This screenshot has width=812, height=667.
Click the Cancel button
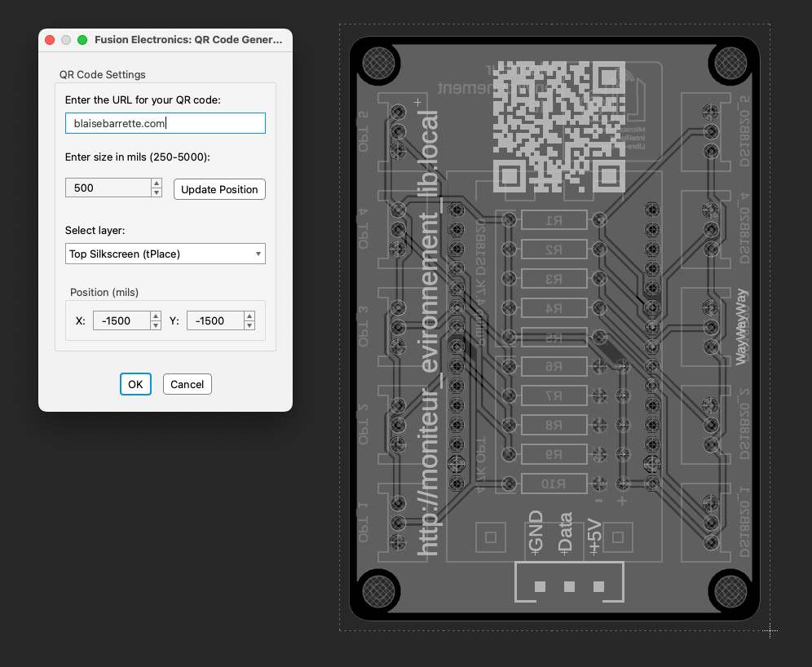click(x=187, y=384)
